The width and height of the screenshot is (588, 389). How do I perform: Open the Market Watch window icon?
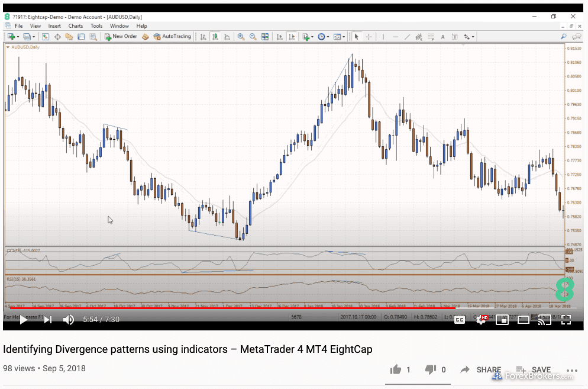(x=46, y=37)
